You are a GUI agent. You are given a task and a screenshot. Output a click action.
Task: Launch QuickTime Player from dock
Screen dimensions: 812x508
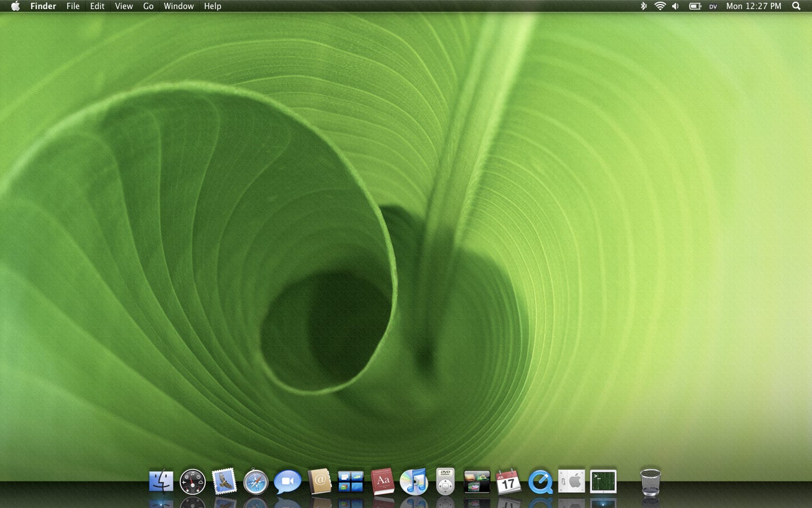point(540,483)
